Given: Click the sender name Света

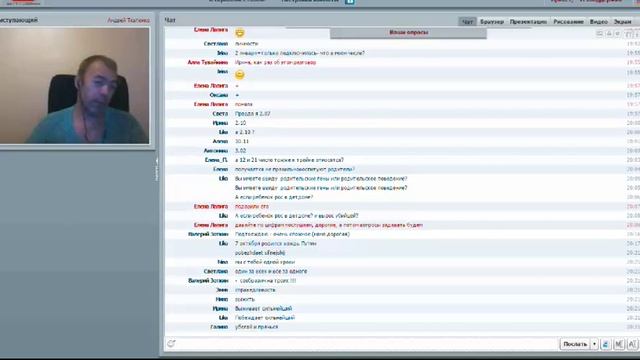Looking at the screenshot, I should (x=220, y=113).
